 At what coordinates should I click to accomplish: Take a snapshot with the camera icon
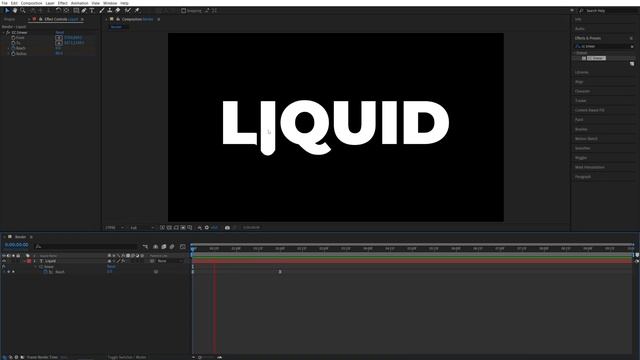(227, 228)
